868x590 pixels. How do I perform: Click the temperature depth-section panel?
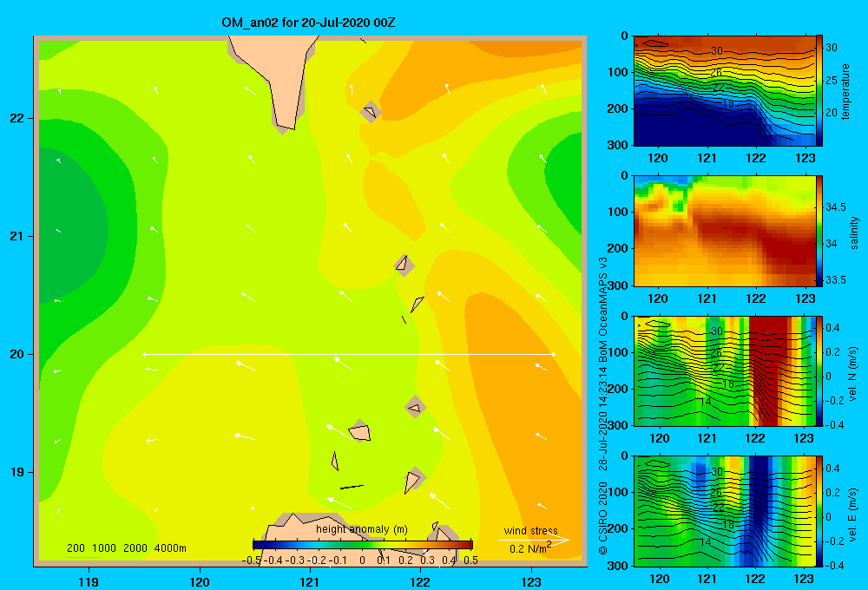tap(725, 91)
